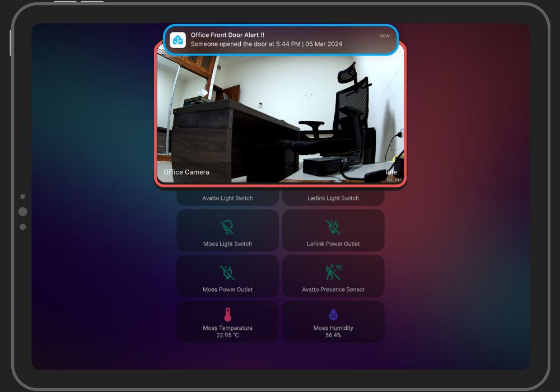Toggle the Lerlink Light Switch label
Screen dimensions: 560x392
[x=333, y=198]
